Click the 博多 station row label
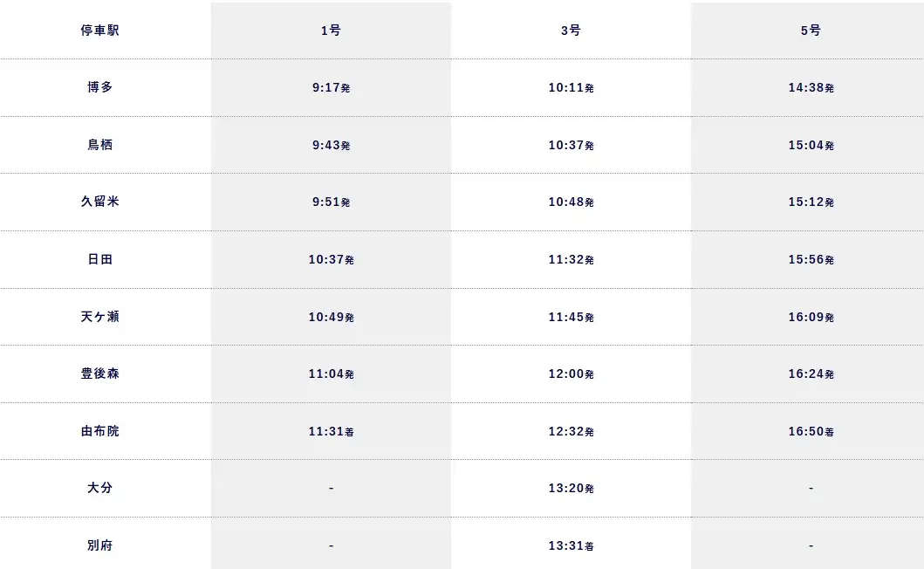The width and height of the screenshot is (924, 569). pos(99,87)
